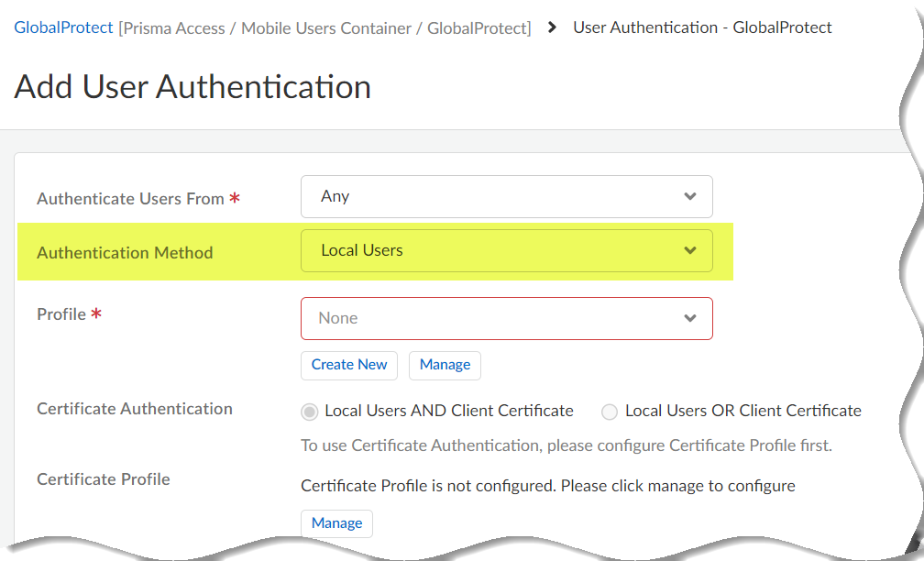Viewport: 924px width, 561px height.
Task: Click the breadcrumb chevron separator arrow
Action: coord(552,27)
